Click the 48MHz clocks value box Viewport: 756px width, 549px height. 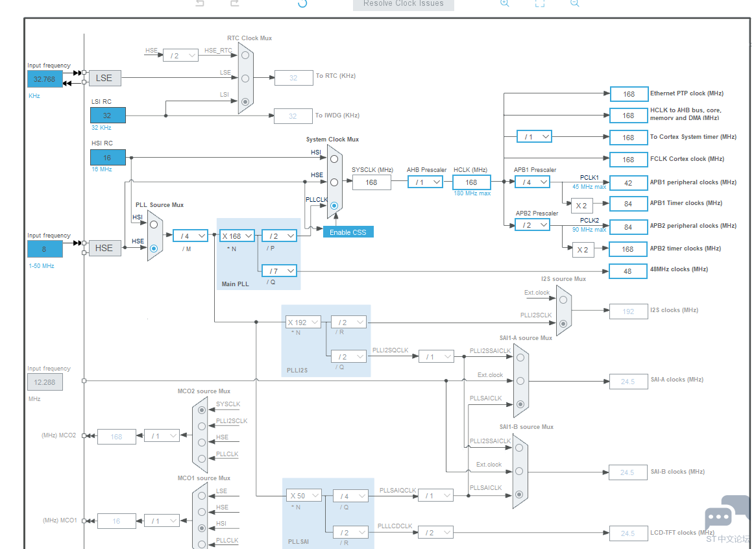pos(628,271)
